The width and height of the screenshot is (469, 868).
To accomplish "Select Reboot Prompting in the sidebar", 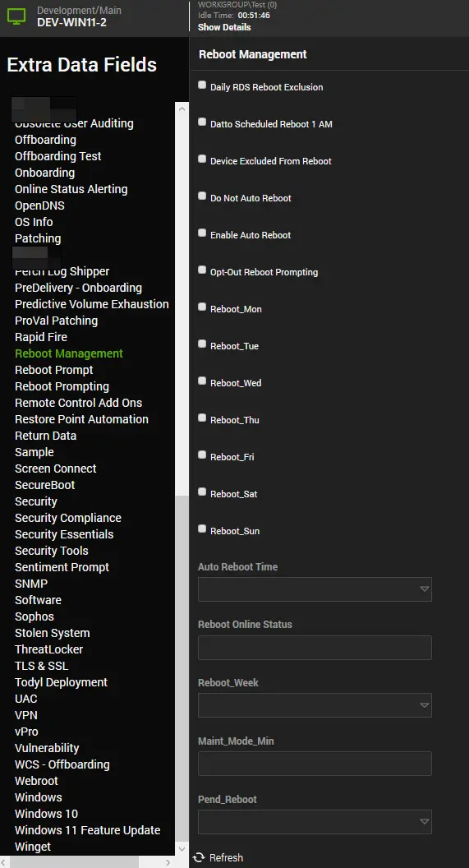I will tap(62, 386).
